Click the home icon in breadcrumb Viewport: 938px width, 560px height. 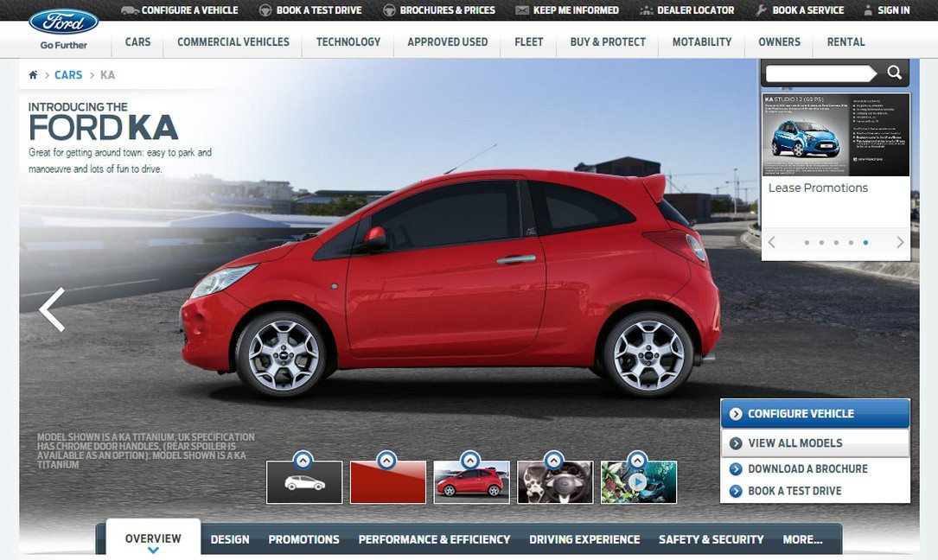(33, 75)
